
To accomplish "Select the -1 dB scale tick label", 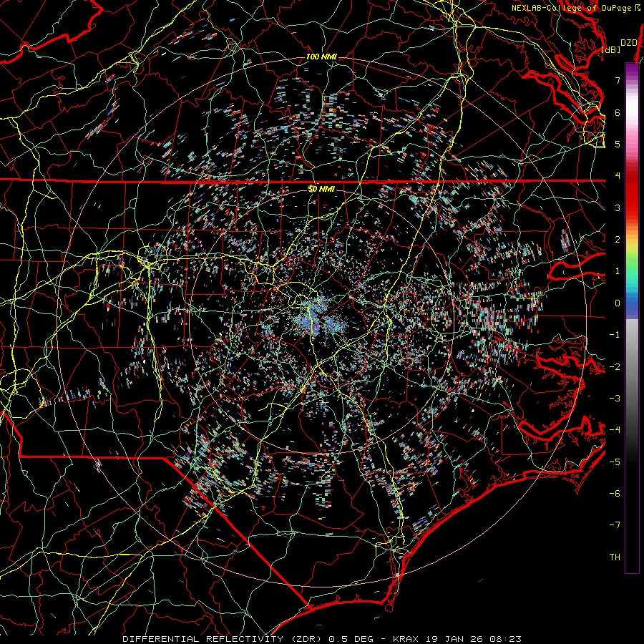I will tap(615, 335).
